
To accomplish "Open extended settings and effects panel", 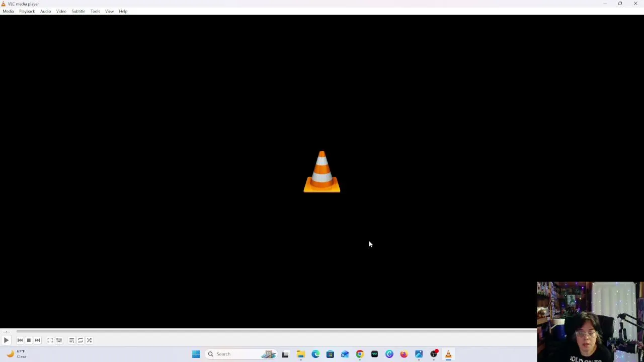I will (x=59, y=340).
